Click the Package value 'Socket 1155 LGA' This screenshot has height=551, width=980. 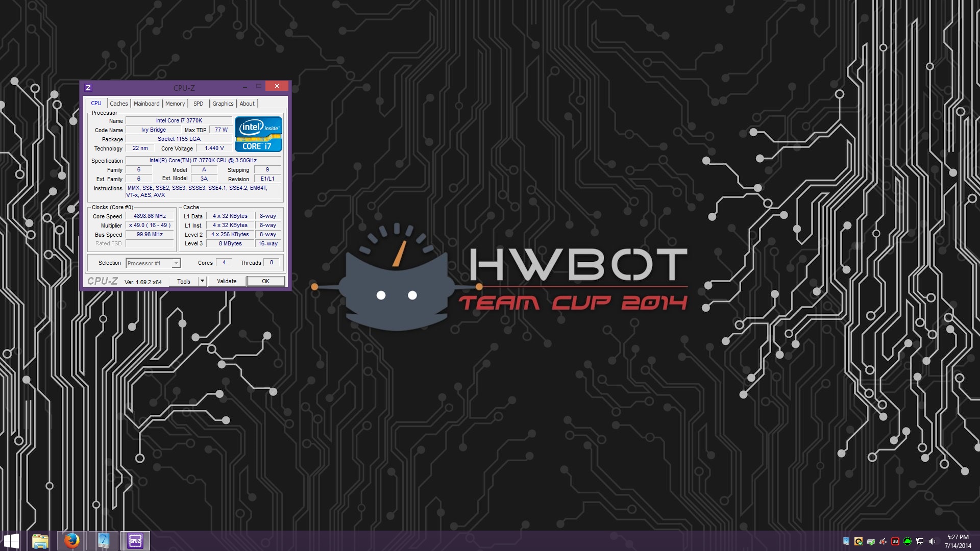click(x=179, y=139)
